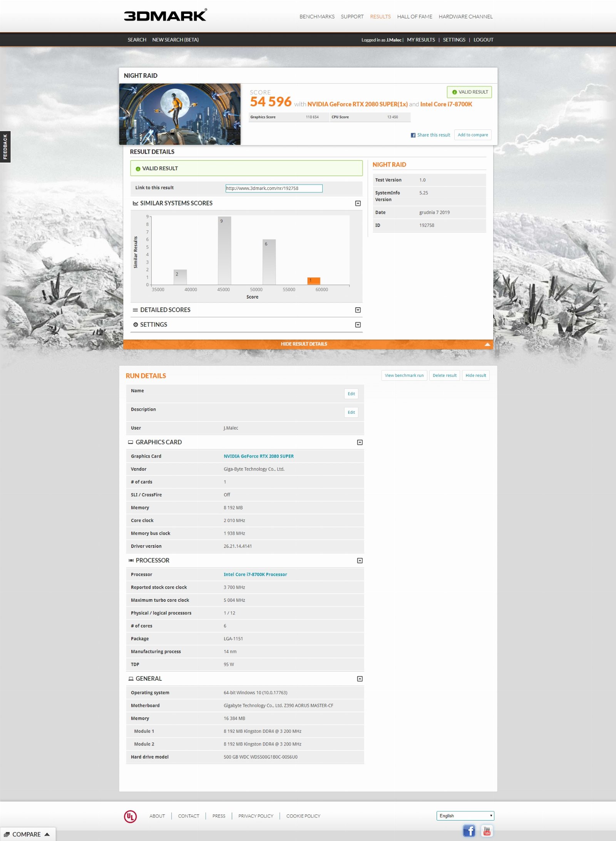The width and height of the screenshot is (616, 841).
Task: Click the CPU Score value 13 450
Action: point(392,117)
